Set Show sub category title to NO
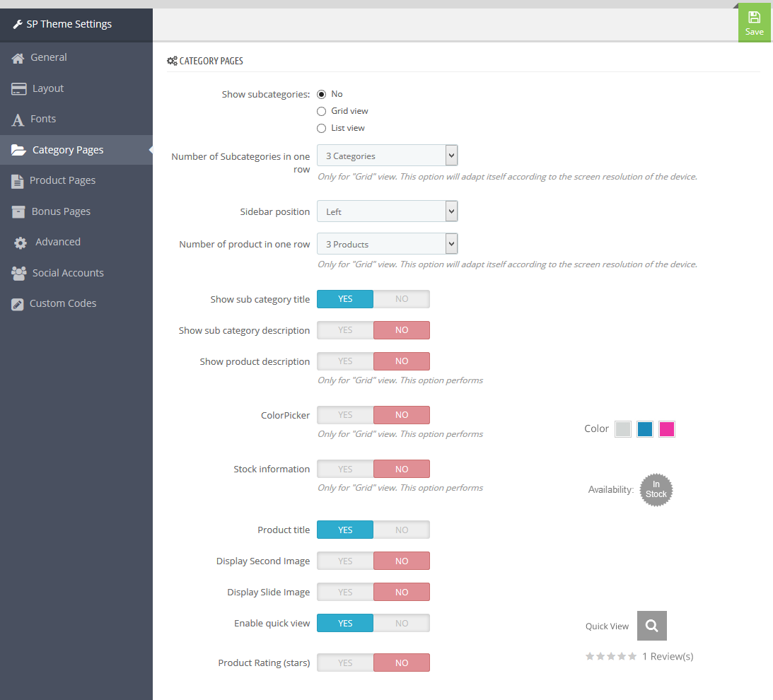 (401, 298)
